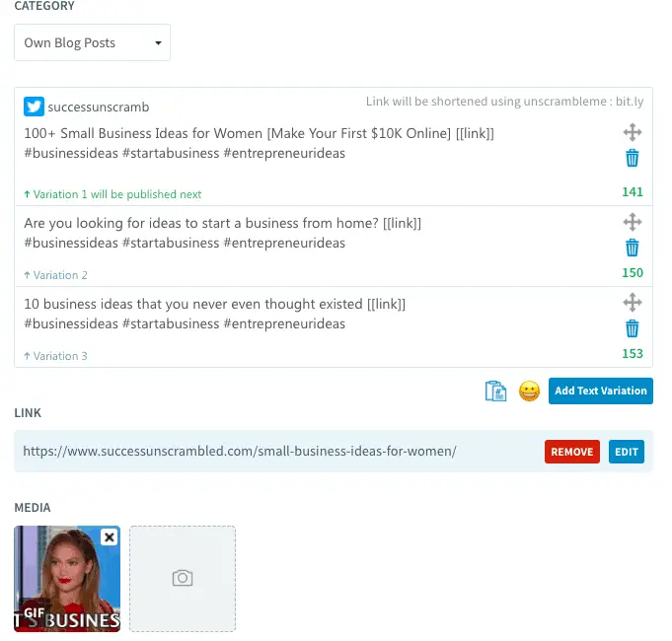This screenshot has width=672, height=641.
Task: Delete Variation 1 with its trash icon
Action: click(633, 158)
